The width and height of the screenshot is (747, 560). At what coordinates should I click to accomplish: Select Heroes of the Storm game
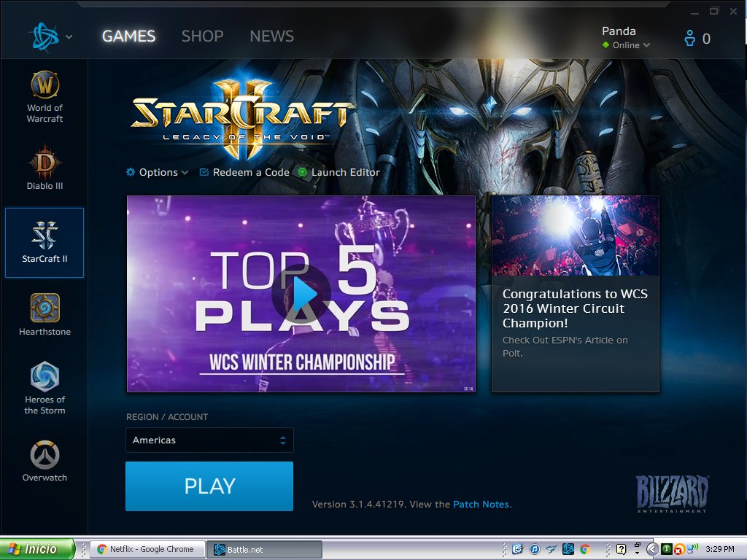(x=44, y=388)
